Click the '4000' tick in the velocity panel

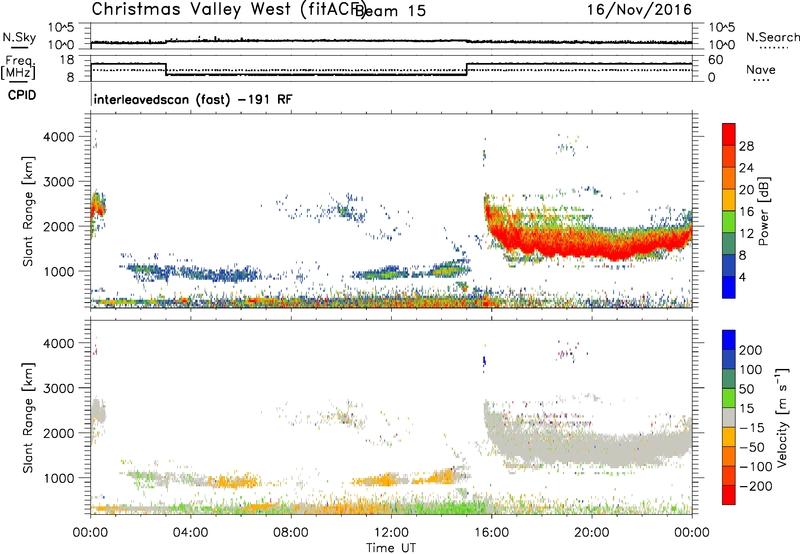coord(59,343)
